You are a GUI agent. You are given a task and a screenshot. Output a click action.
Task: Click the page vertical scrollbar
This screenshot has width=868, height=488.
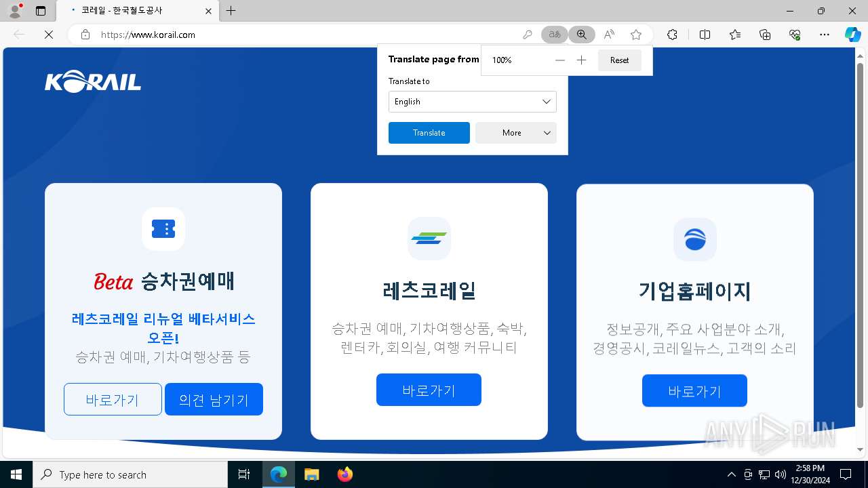pyautogui.click(x=861, y=237)
